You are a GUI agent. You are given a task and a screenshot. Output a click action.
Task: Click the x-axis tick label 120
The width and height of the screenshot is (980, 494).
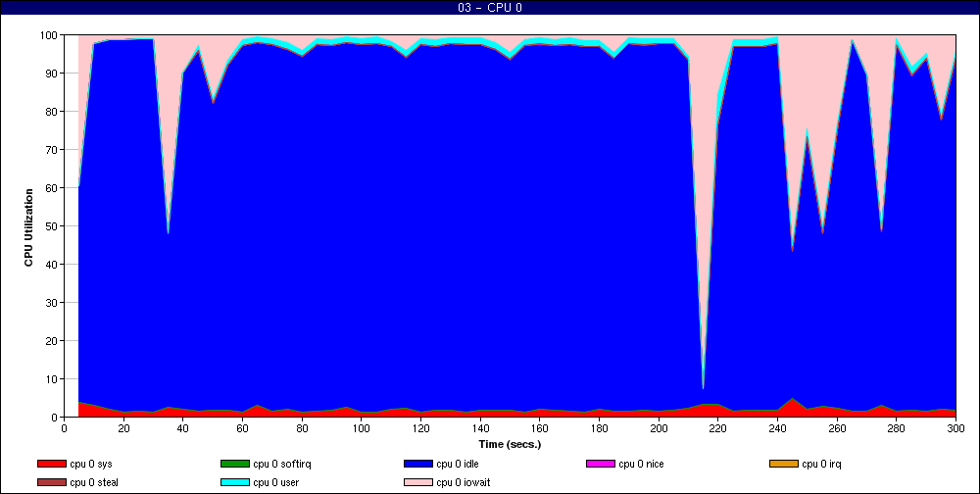point(421,428)
